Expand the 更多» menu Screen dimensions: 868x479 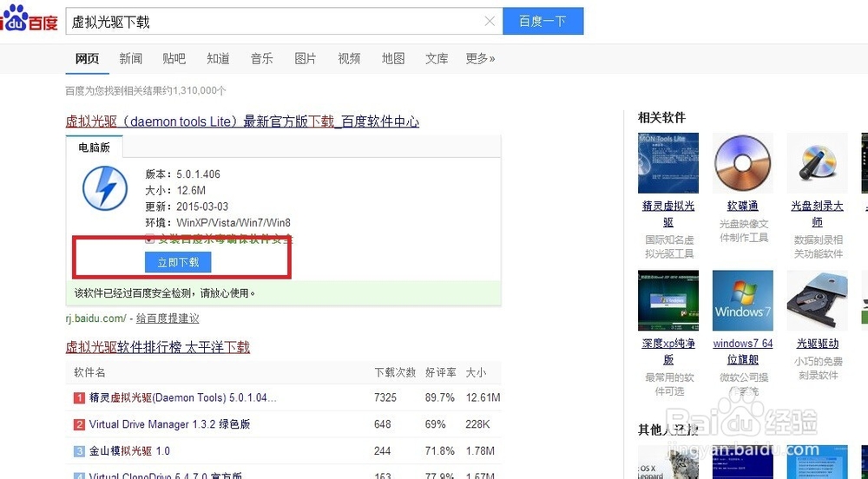tap(480, 59)
